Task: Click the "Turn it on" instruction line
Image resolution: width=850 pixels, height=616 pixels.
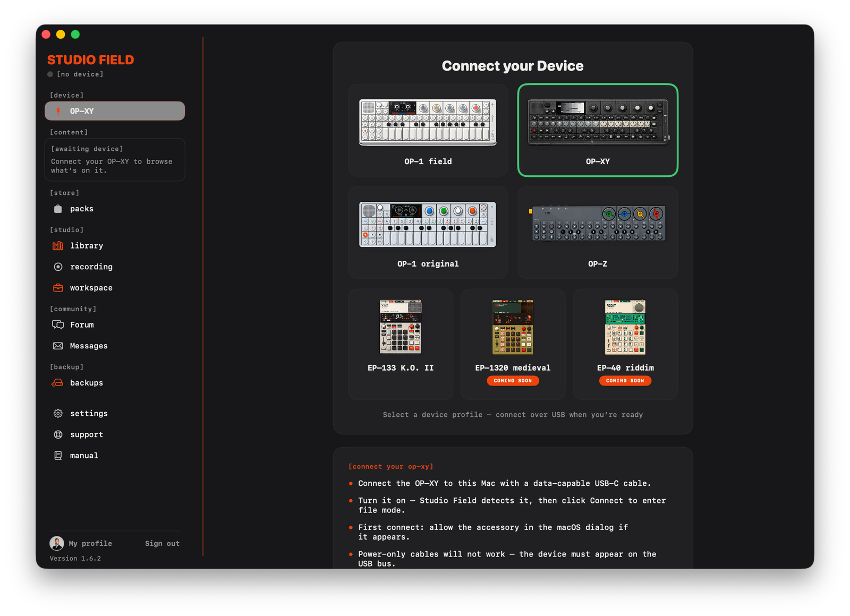Action: pyautogui.click(x=512, y=505)
